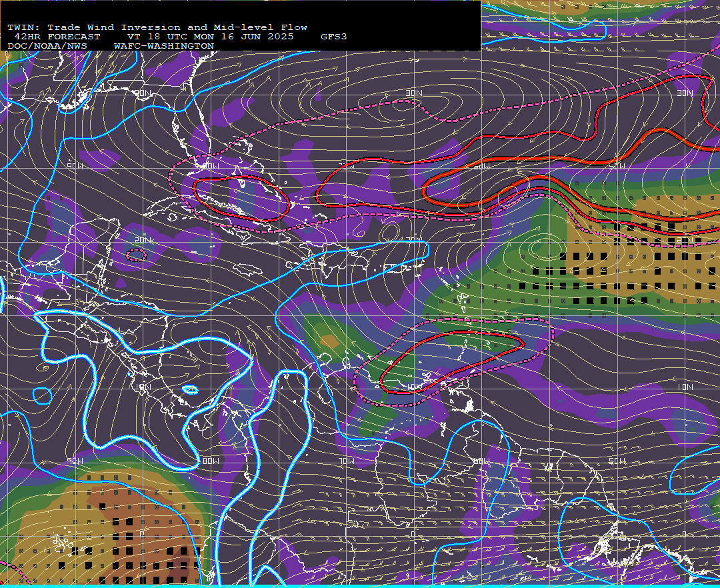Click the "DOC/NOAA/NWS" source text
Image resolution: width=720 pixels, height=588 pixels.
pos(47,46)
